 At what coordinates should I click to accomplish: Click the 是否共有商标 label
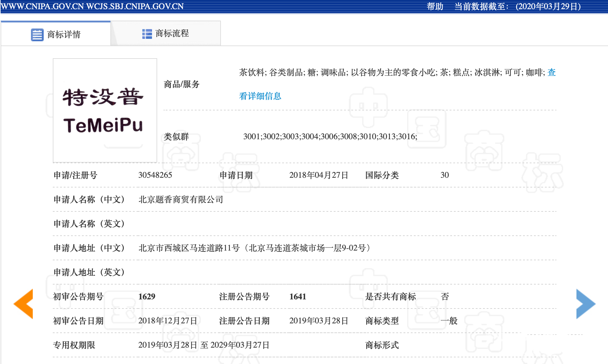click(x=390, y=296)
